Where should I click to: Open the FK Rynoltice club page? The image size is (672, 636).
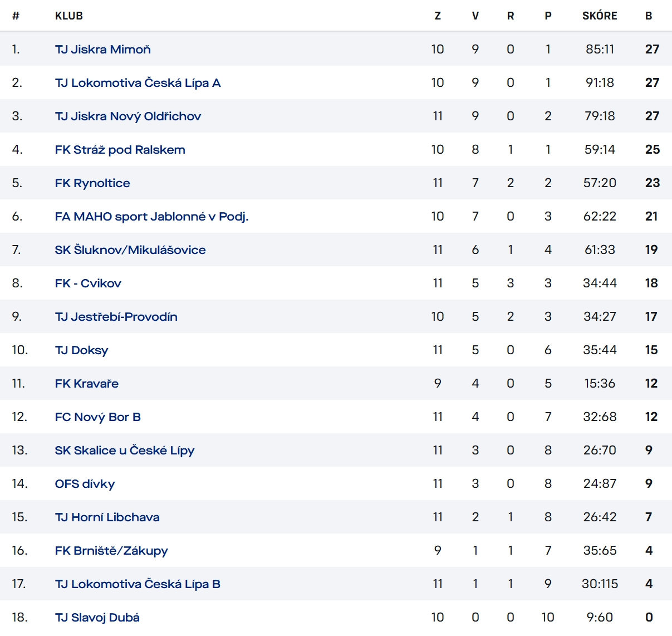click(x=92, y=183)
